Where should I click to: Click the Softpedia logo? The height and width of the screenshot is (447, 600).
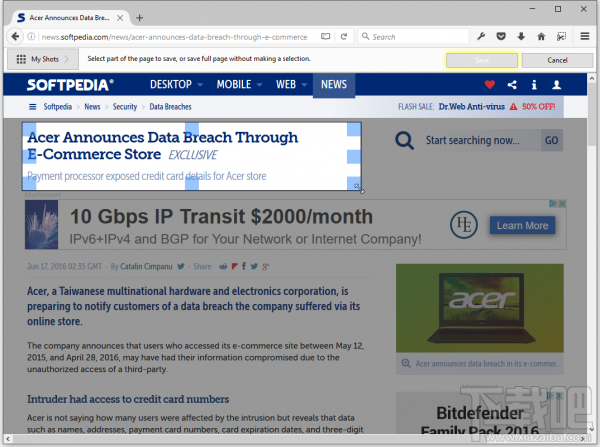point(70,85)
